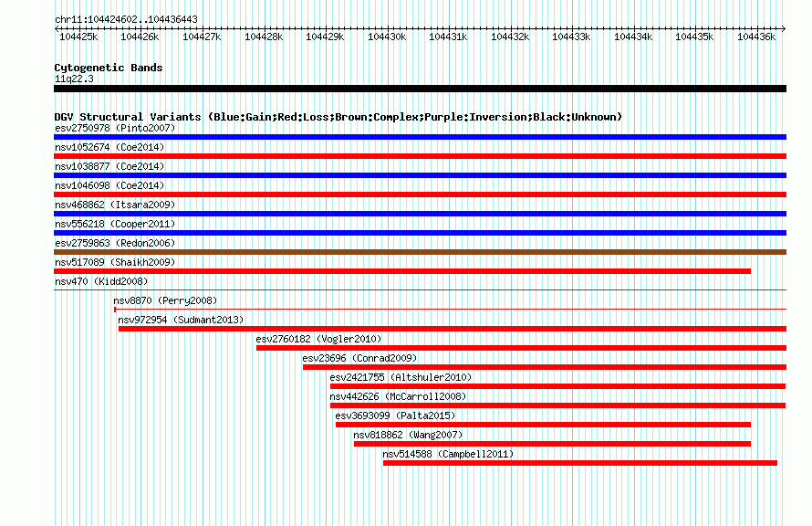This screenshot has height=526, width=812.
Task: Select the blue nsv468862 gain bar
Action: [x=420, y=214]
